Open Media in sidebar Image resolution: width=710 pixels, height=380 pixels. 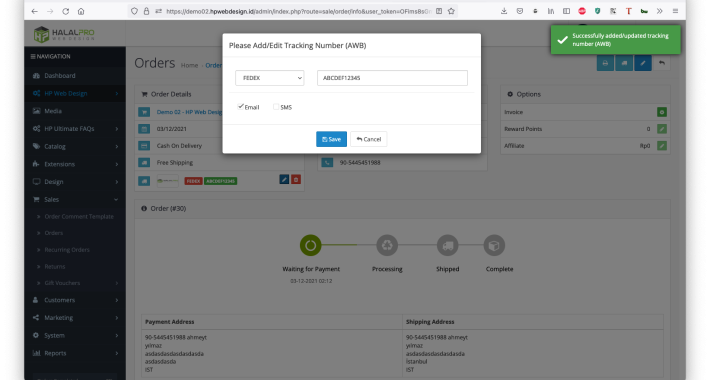click(x=75, y=111)
